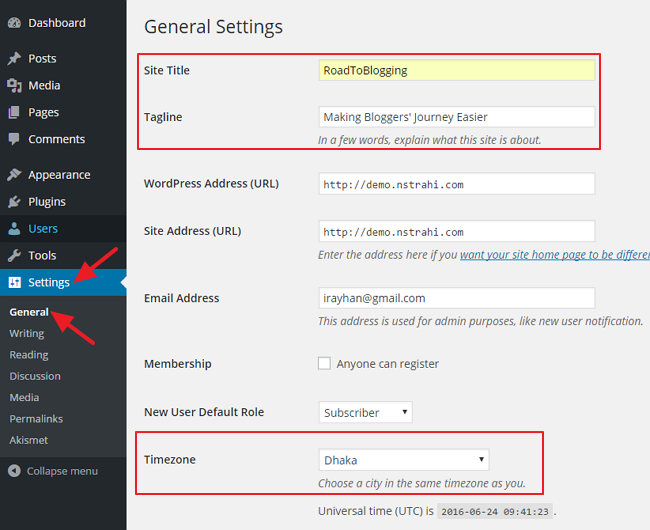Open the Timezone dropdown showing Dhaka
The height and width of the screenshot is (530, 650).
pyautogui.click(x=403, y=460)
